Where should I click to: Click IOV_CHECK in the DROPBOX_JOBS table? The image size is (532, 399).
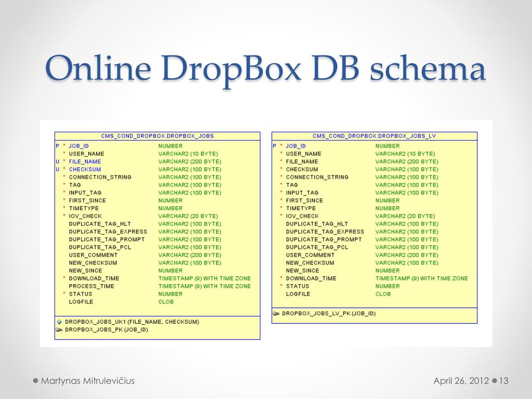[x=85, y=216]
